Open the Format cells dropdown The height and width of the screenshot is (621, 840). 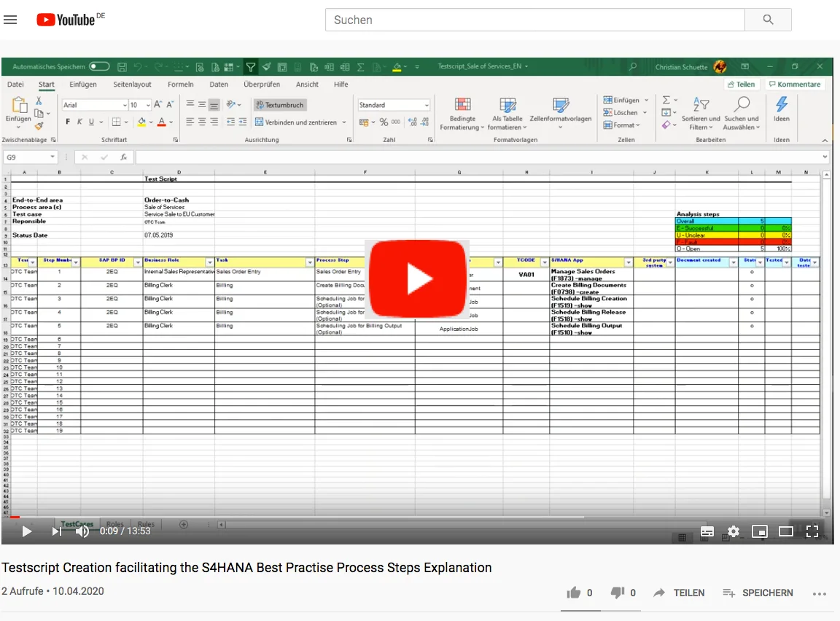pyautogui.click(x=621, y=125)
